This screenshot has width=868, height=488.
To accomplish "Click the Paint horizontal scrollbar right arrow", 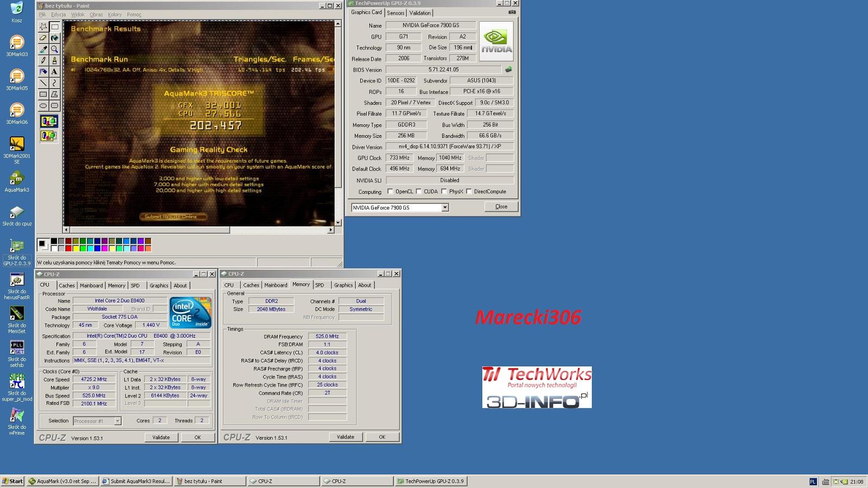I will (x=331, y=230).
